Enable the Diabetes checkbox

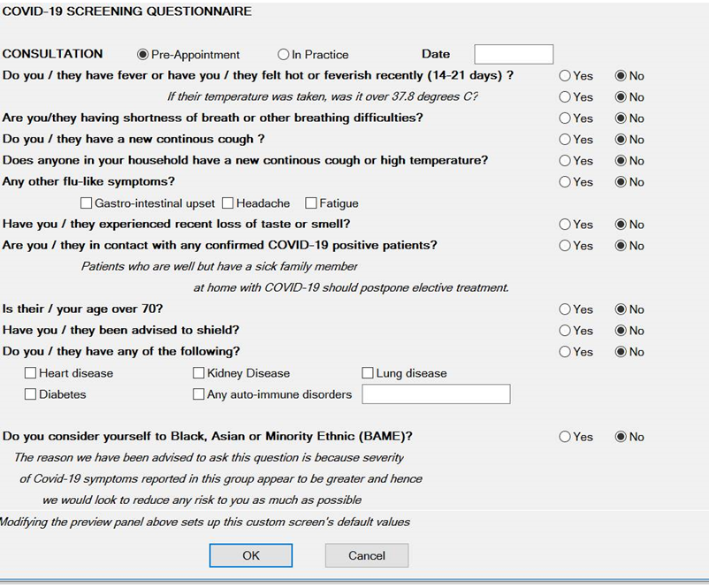coord(30,393)
